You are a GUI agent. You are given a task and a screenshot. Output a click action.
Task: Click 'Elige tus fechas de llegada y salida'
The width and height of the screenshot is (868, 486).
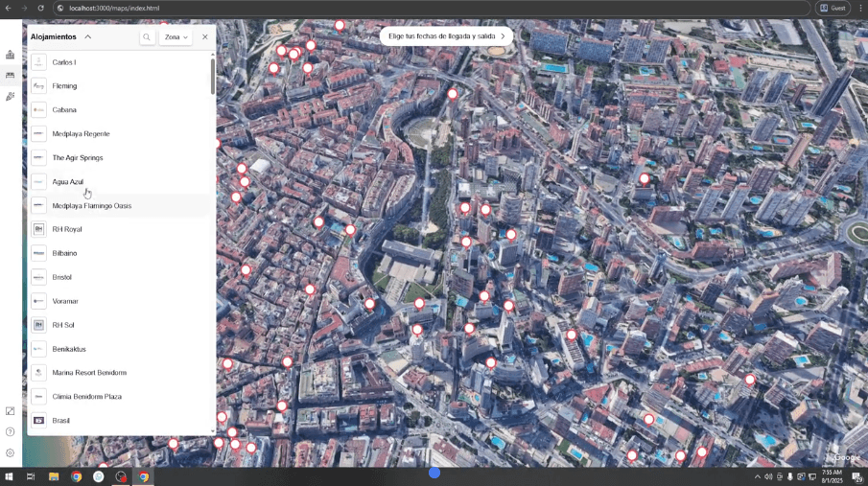click(446, 36)
